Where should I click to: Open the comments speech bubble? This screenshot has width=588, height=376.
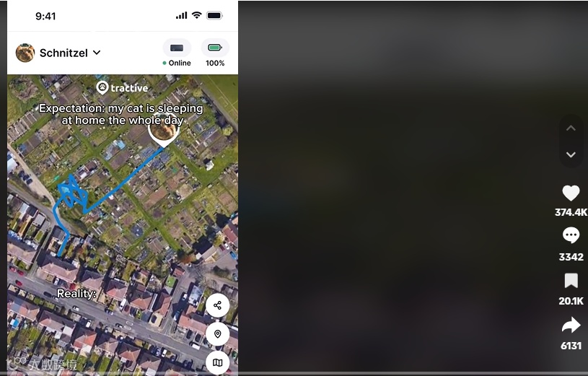tap(571, 235)
